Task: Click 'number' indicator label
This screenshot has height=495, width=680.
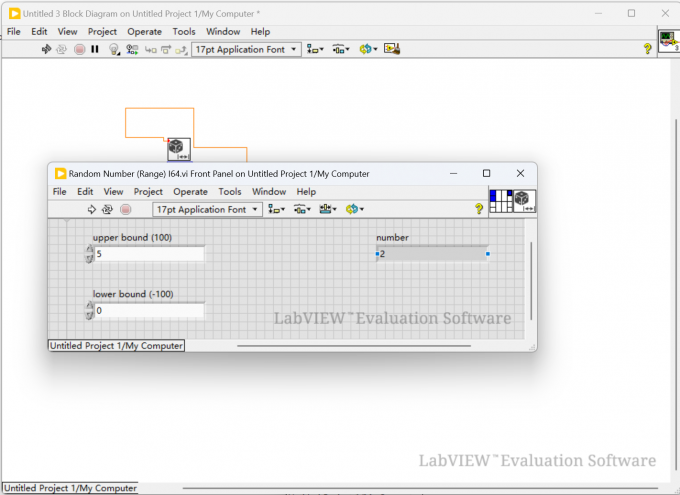Action: 392,238
